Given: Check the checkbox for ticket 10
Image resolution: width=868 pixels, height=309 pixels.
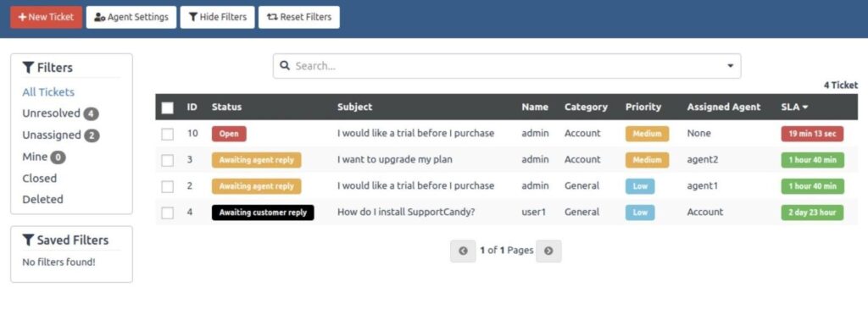Looking at the screenshot, I should (x=167, y=134).
